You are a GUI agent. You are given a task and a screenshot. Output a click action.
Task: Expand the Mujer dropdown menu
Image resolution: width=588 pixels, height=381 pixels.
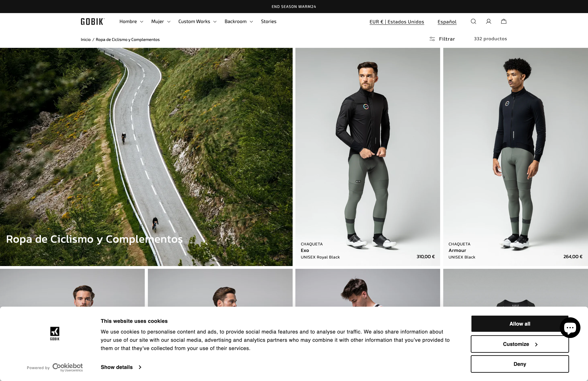pos(160,22)
